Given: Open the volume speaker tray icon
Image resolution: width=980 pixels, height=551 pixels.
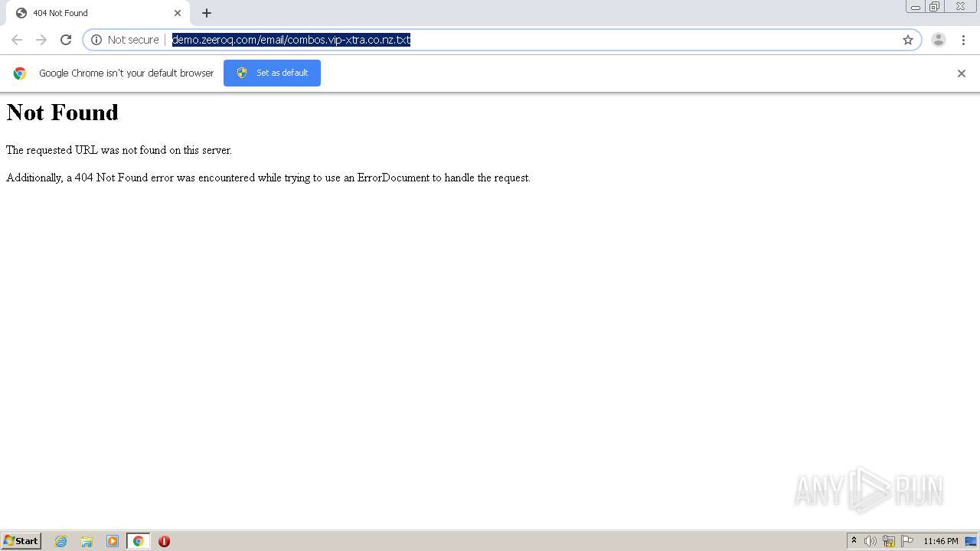Looking at the screenshot, I should click(871, 541).
